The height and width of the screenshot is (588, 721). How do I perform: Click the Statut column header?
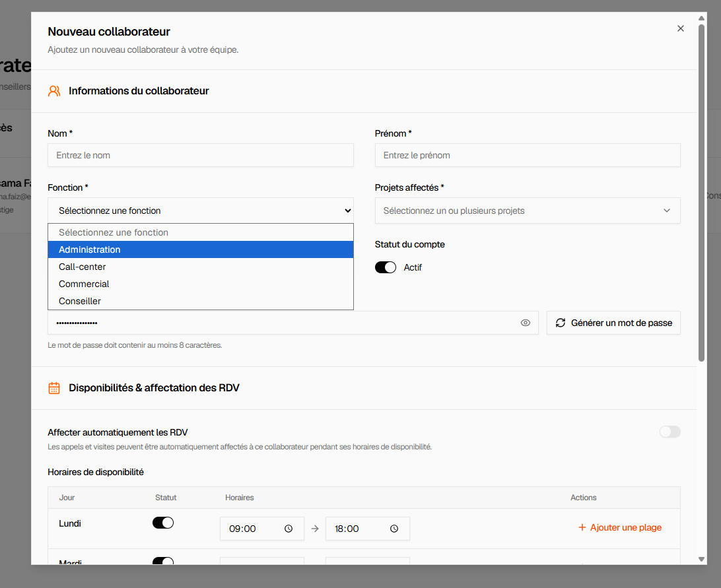[166, 498]
